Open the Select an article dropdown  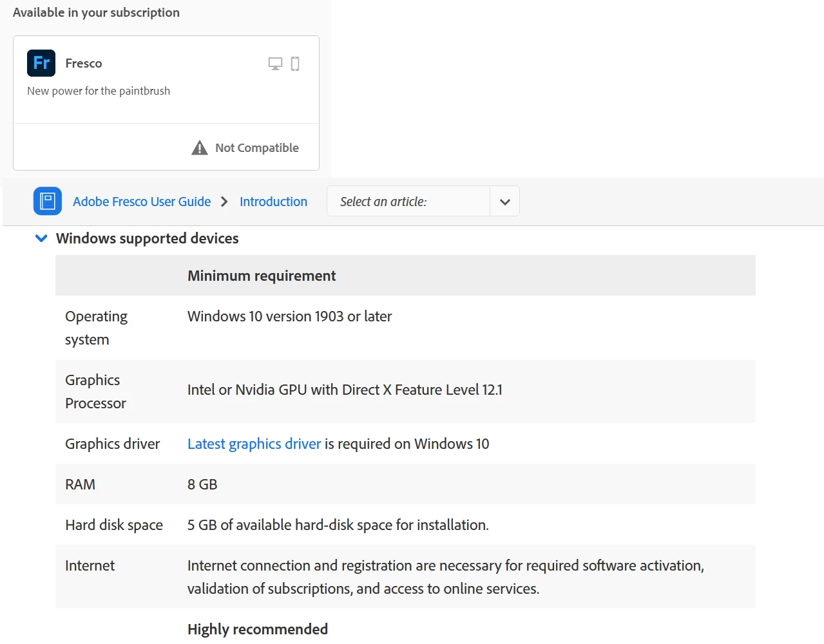(x=423, y=201)
